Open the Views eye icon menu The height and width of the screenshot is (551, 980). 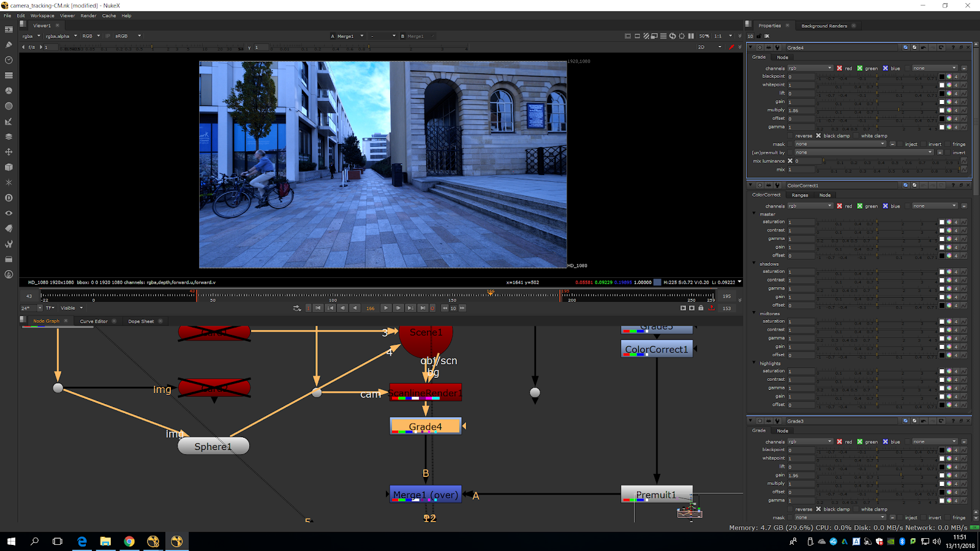[9, 213]
